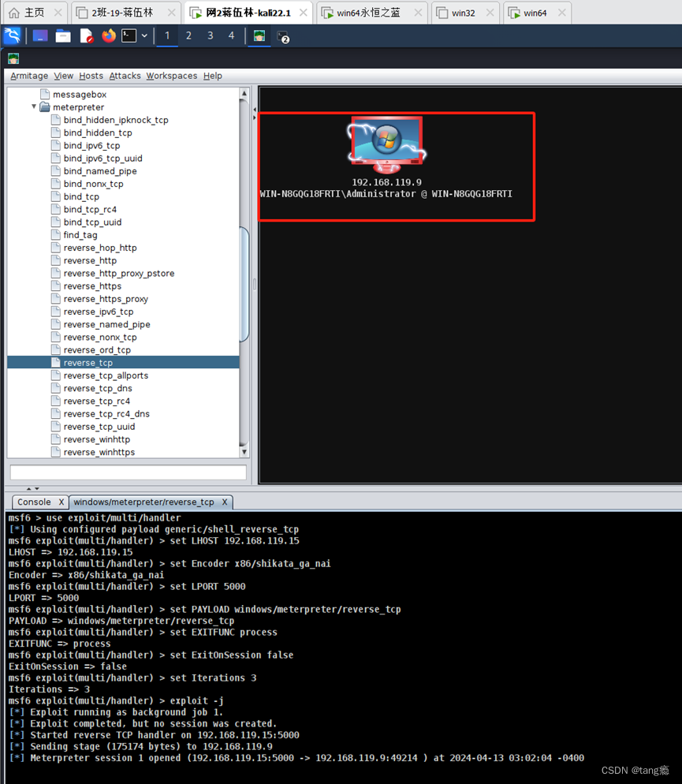Select reverse_tcp_allports payload
Screen dimensions: 682x784
pos(106,375)
